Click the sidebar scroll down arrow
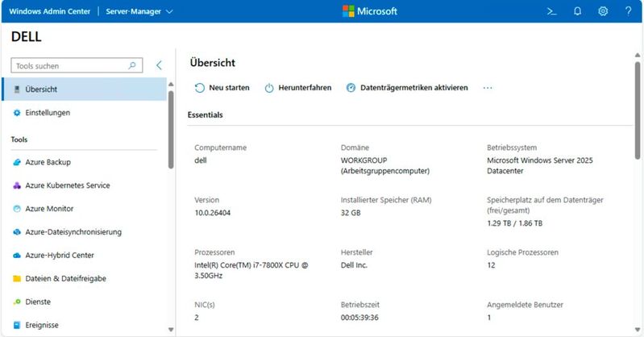 click(x=171, y=330)
